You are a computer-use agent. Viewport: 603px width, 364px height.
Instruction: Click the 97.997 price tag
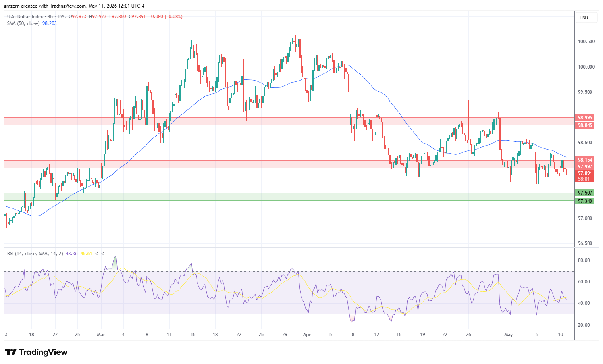pyautogui.click(x=585, y=167)
